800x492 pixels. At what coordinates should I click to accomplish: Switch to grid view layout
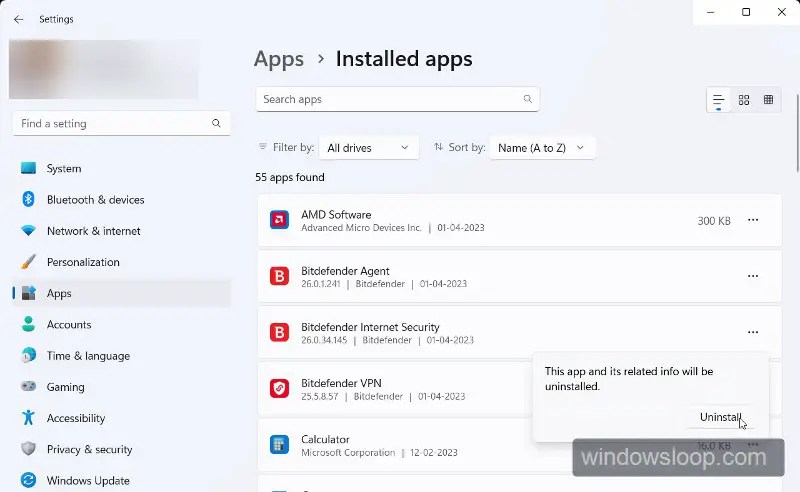pos(744,100)
